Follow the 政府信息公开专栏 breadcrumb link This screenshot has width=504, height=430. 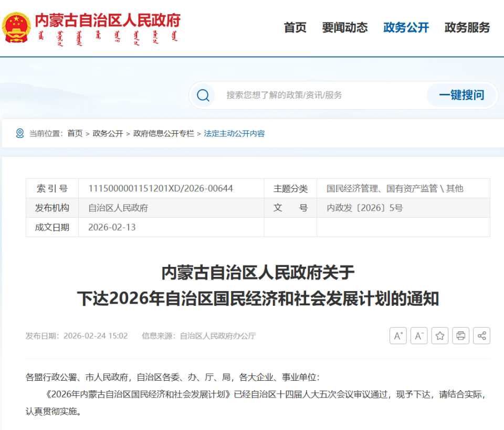163,134
